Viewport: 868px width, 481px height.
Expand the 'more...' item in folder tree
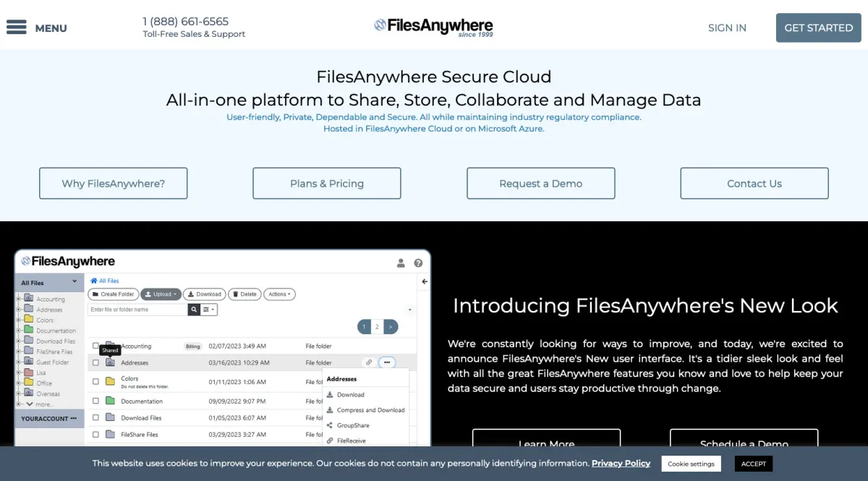pos(39,404)
